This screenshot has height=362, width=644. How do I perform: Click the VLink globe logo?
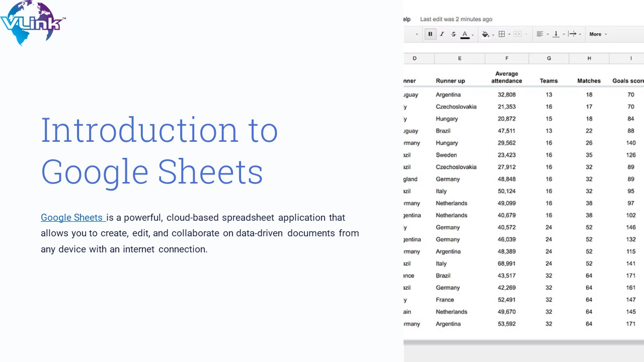coord(32,23)
